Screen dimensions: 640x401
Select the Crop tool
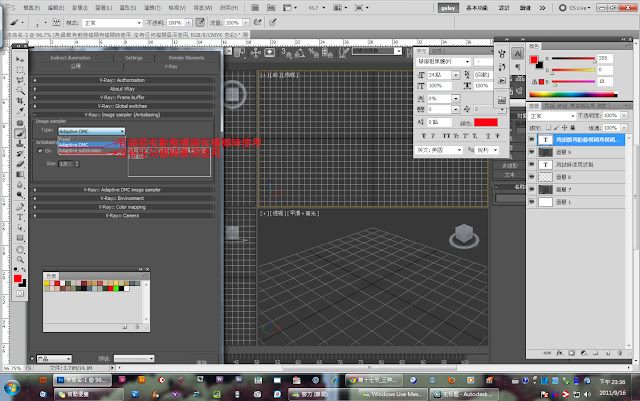(20, 100)
